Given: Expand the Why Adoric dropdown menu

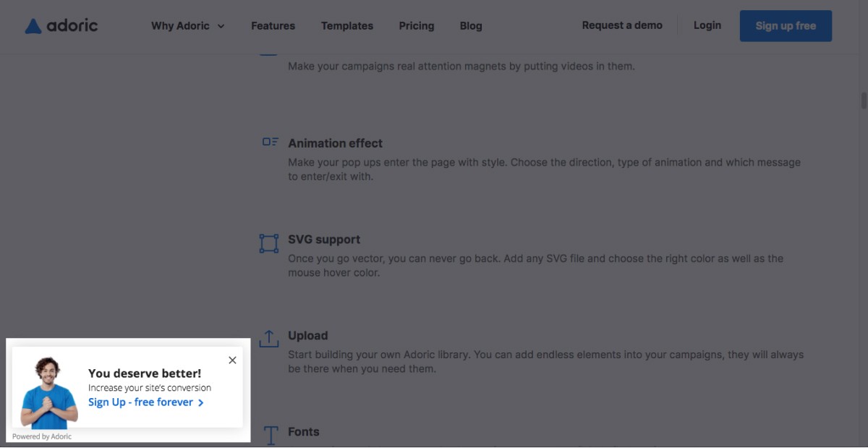Looking at the screenshot, I should coord(188,26).
